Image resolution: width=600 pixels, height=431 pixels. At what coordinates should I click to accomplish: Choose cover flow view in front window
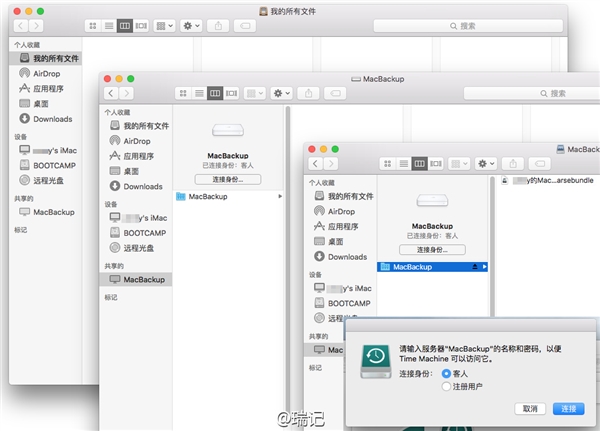436,164
